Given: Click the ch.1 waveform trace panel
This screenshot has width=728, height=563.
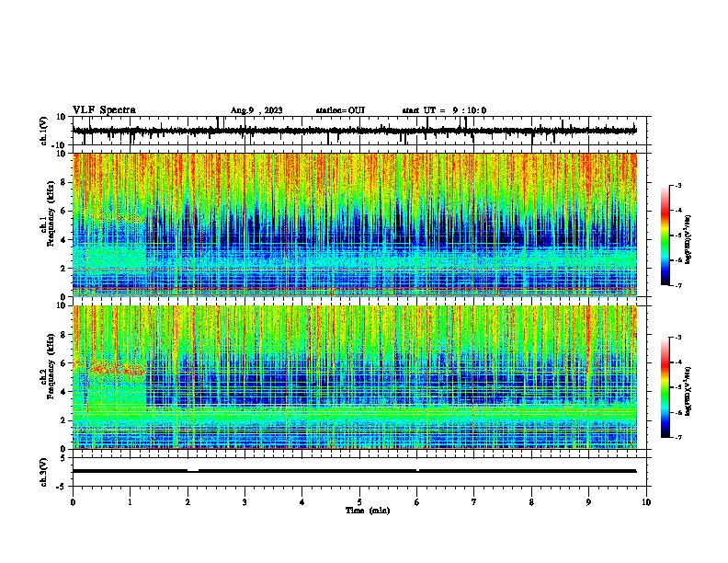Looking at the screenshot, I should 359,131.
